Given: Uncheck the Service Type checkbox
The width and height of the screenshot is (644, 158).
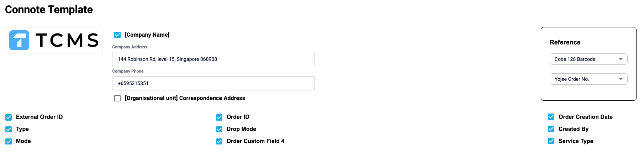Looking at the screenshot, I should [551, 141].
